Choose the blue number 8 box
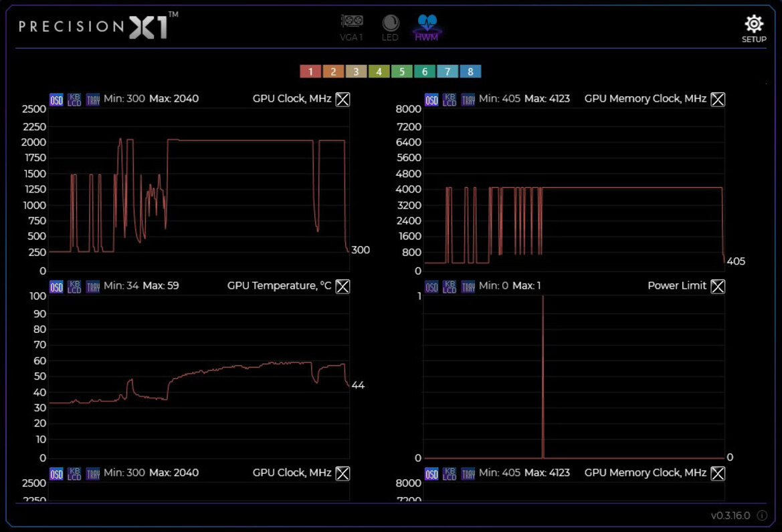The image size is (782, 532). pos(470,72)
